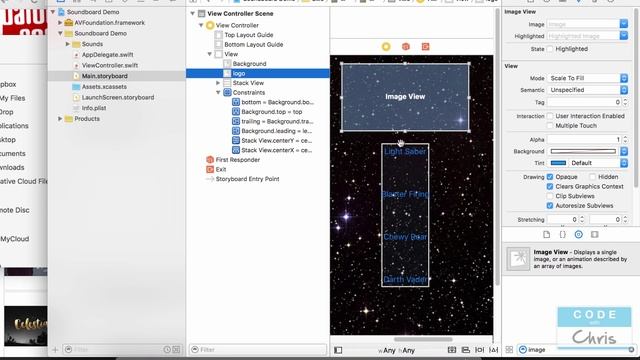Uncheck the Opaque checkbox

[550, 177]
